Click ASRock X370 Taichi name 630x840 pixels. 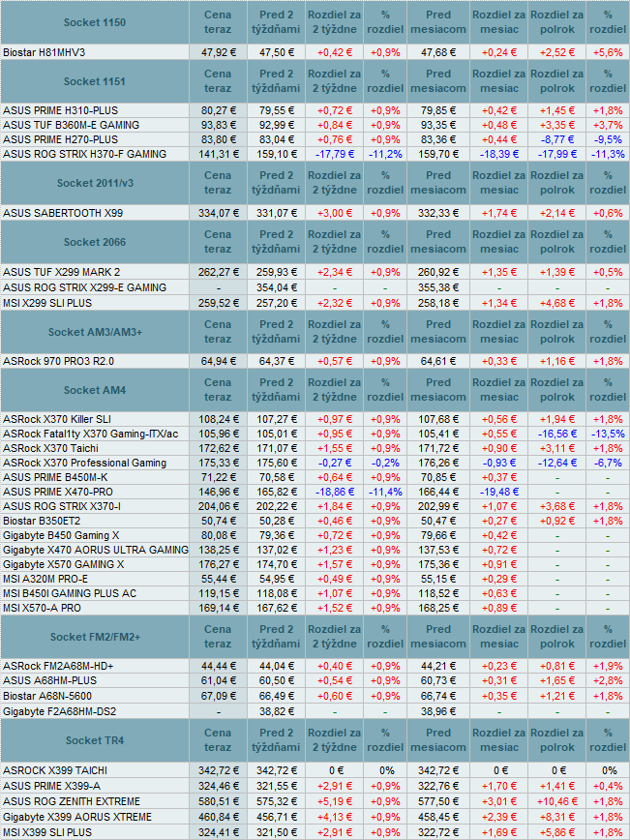[x=50, y=448]
